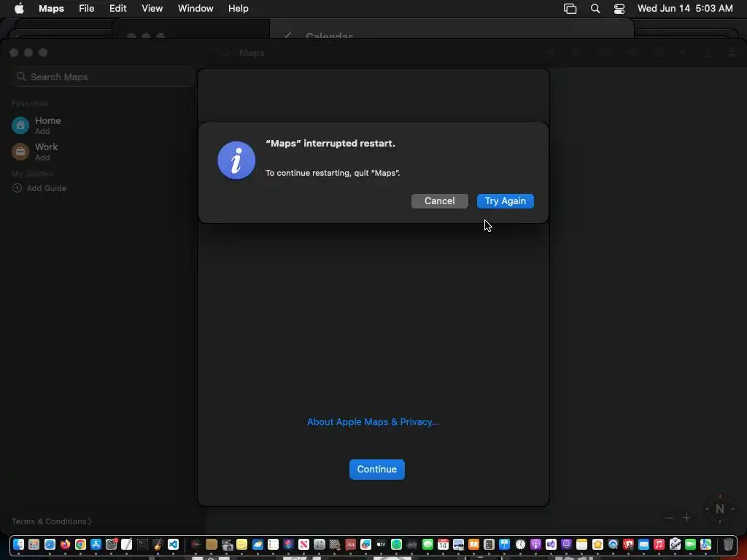Open Apple TV from the Dock
747x560 pixels.
coord(381,544)
